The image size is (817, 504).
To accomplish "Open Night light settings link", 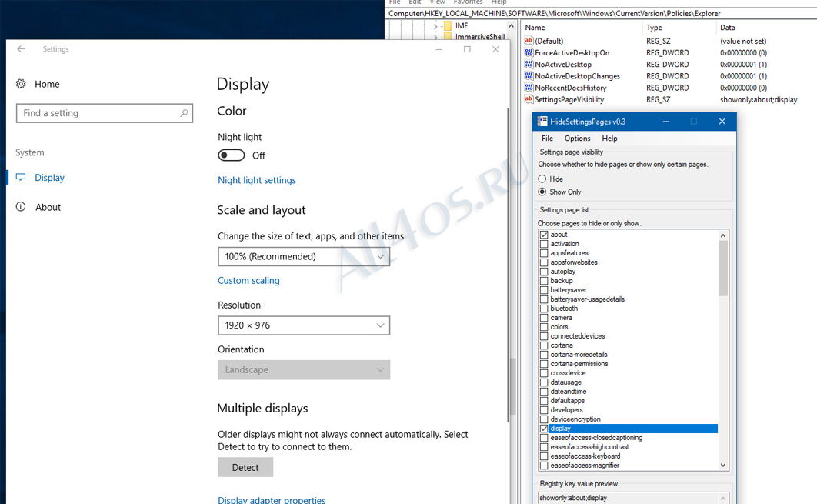I will [257, 180].
